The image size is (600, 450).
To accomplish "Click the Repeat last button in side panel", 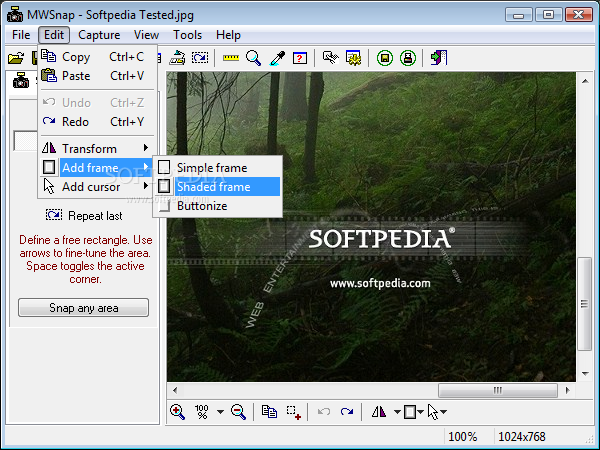I will point(84,216).
